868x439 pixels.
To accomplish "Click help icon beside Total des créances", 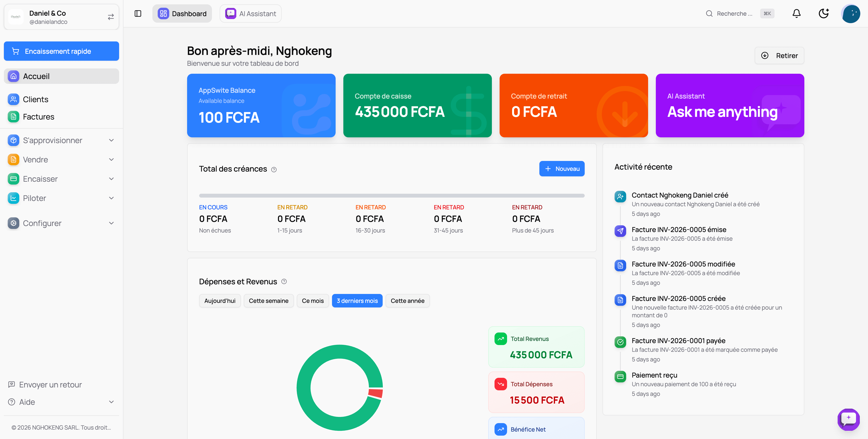I will click(x=274, y=170).
